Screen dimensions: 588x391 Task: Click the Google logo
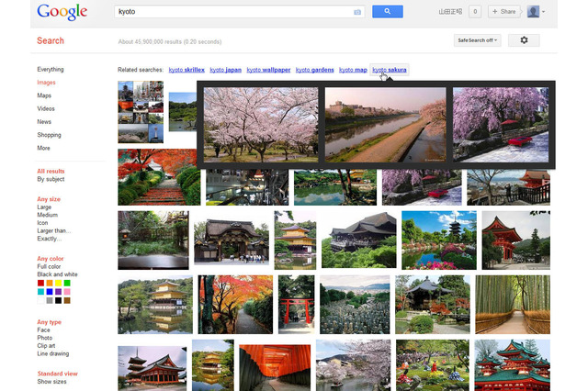tap(62, 12)
